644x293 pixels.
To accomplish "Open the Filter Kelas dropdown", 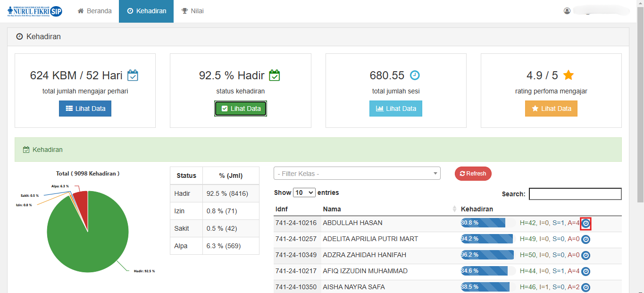I will [357, 174].
